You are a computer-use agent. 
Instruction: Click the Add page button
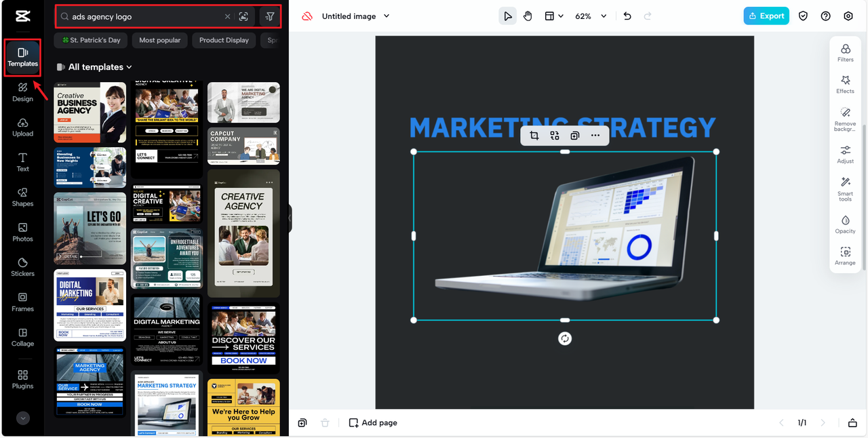coord(373,422)
